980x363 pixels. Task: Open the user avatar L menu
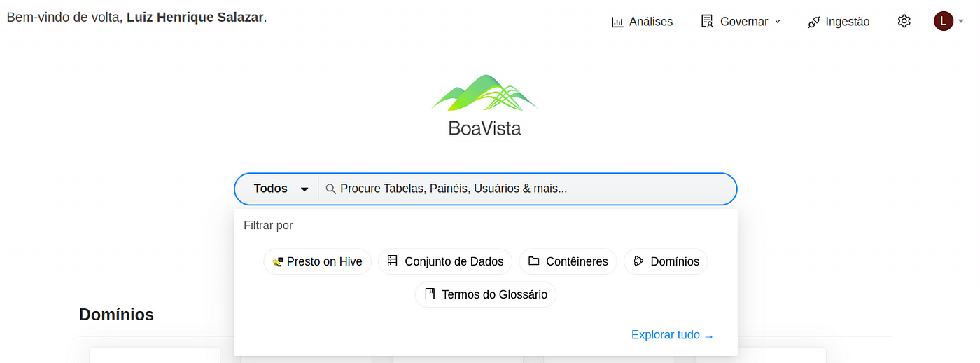(x=943, y=21)
